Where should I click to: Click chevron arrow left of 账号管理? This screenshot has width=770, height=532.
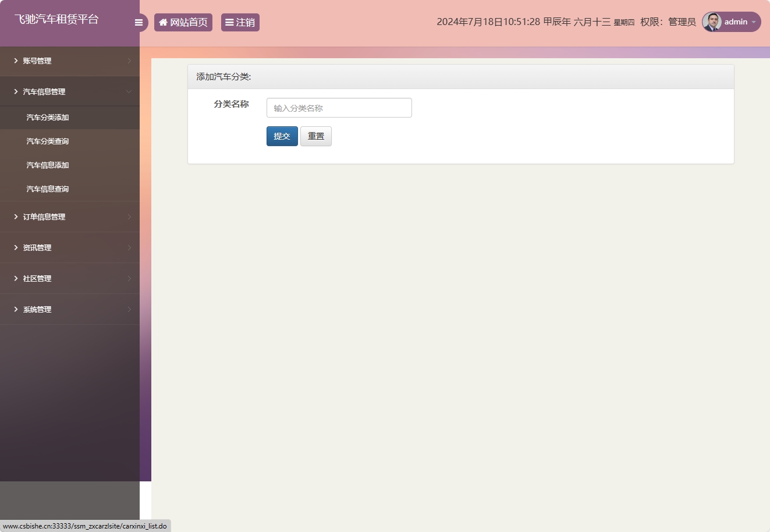pyautogui.click(x=16, y=61)
